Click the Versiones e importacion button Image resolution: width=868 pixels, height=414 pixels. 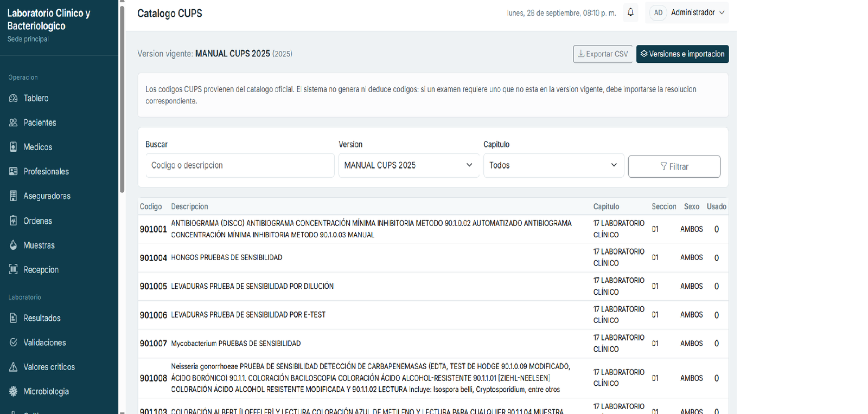coord(682,54)
